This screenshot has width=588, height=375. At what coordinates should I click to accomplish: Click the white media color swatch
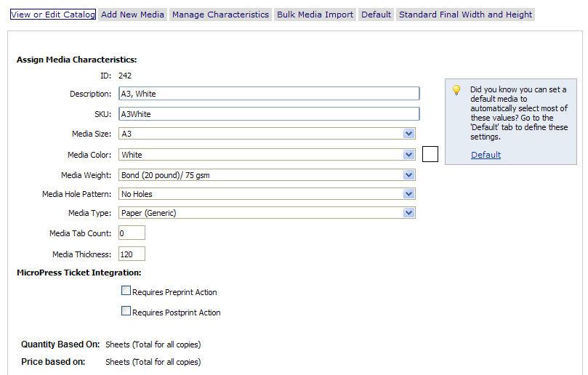point(430,154)
